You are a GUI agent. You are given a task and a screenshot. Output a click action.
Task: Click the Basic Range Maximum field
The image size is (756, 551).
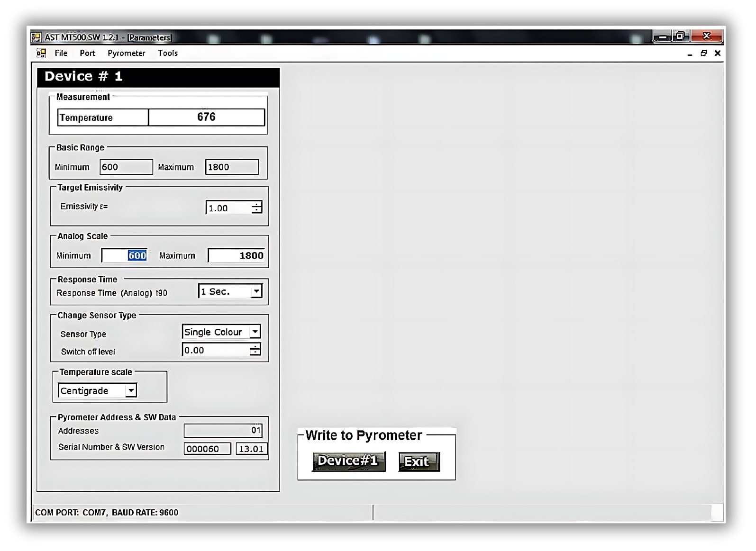[232, 167]
